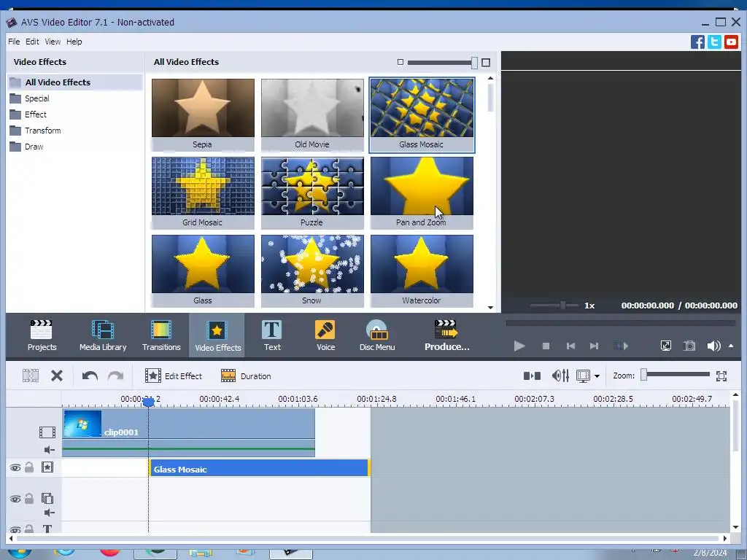Viewport: 747px width, 560px height.
Task: Jump to previous frame
Action: pyautogui.click(x=570, y=346)
